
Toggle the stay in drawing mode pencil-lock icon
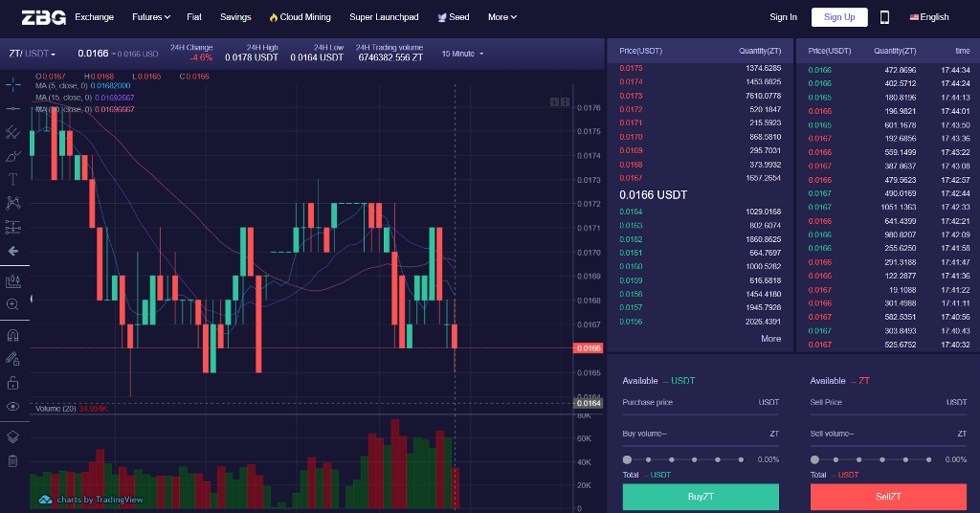(x=13, y=359)
